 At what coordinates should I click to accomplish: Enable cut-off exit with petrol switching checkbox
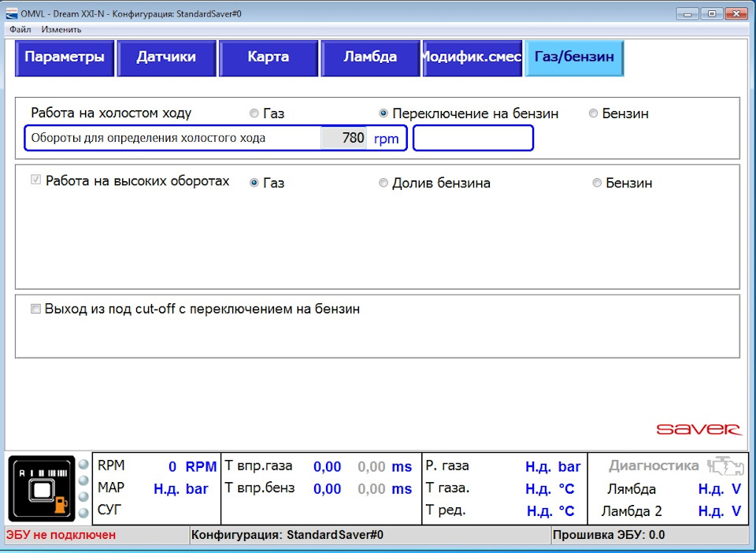tap(35, 310)
